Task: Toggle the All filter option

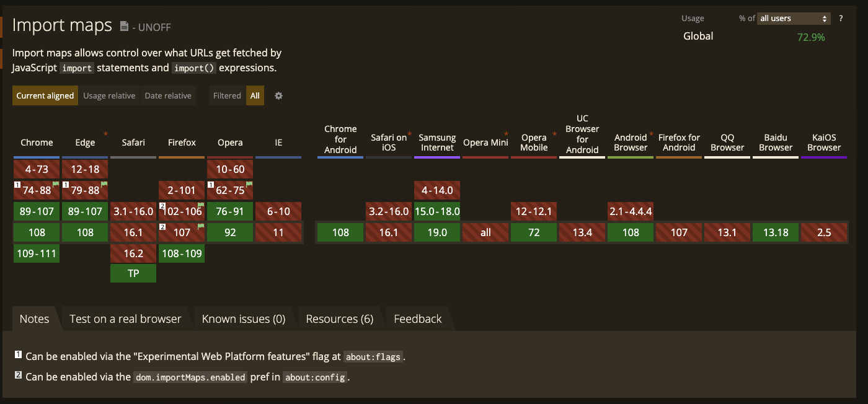Action: tap(255, 95)
